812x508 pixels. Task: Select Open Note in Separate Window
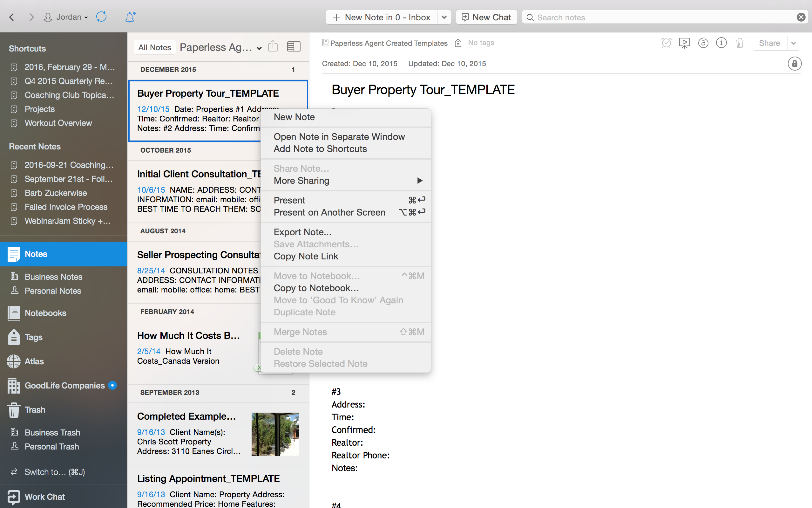[339, 137]
